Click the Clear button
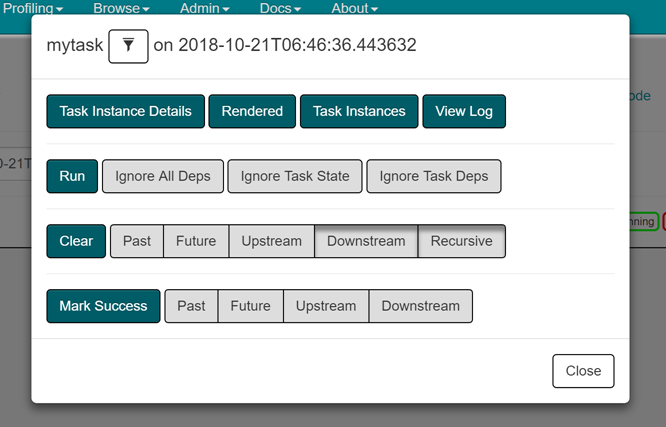The image size is (666, 427). pyautogui.click(x=76, y=241)
